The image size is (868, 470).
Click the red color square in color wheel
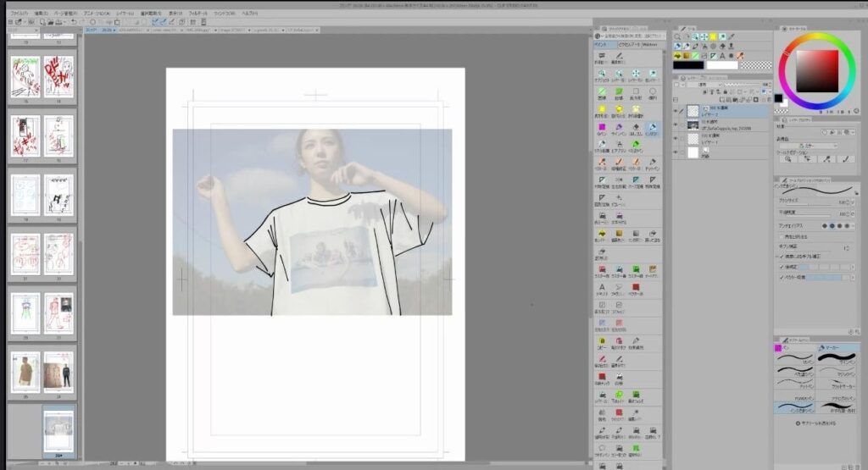coord(817,71)
